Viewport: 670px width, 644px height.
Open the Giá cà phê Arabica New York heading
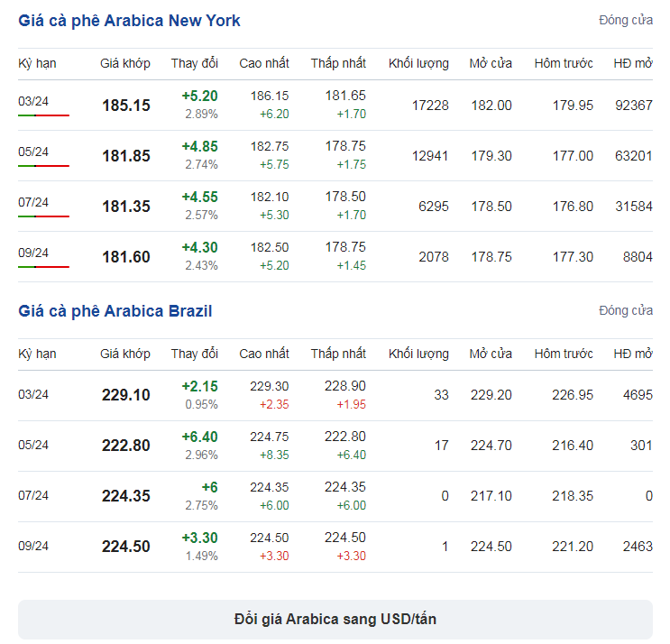tap(129, 21)
